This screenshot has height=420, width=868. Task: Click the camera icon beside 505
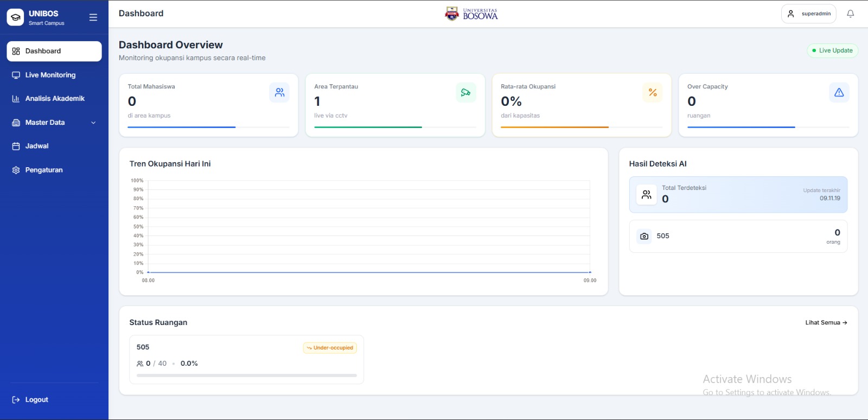point(644,236)
